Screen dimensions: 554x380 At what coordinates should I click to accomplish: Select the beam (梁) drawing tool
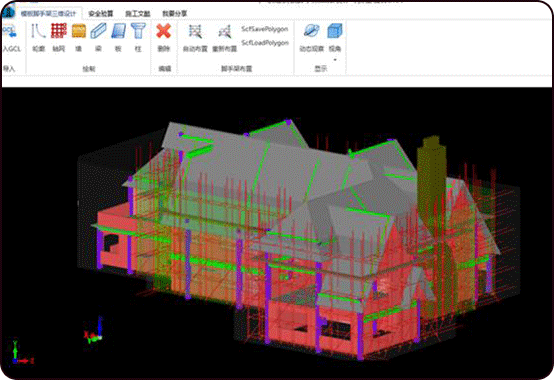pos(98,31)
